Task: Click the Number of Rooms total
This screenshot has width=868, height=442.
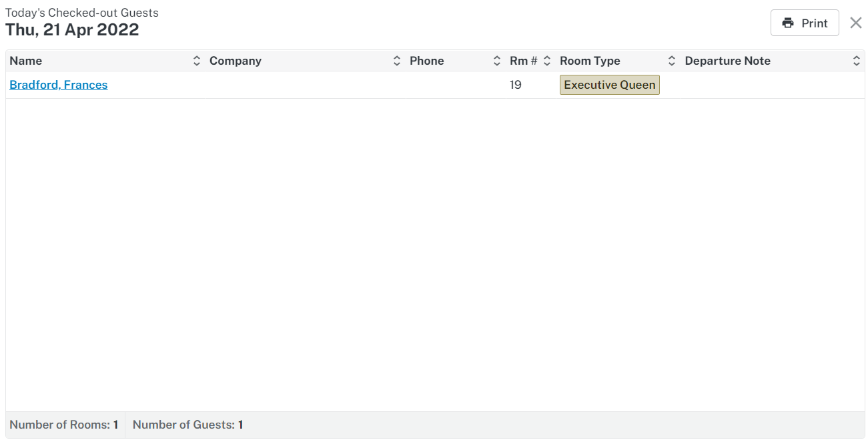Action: [64, 425]
